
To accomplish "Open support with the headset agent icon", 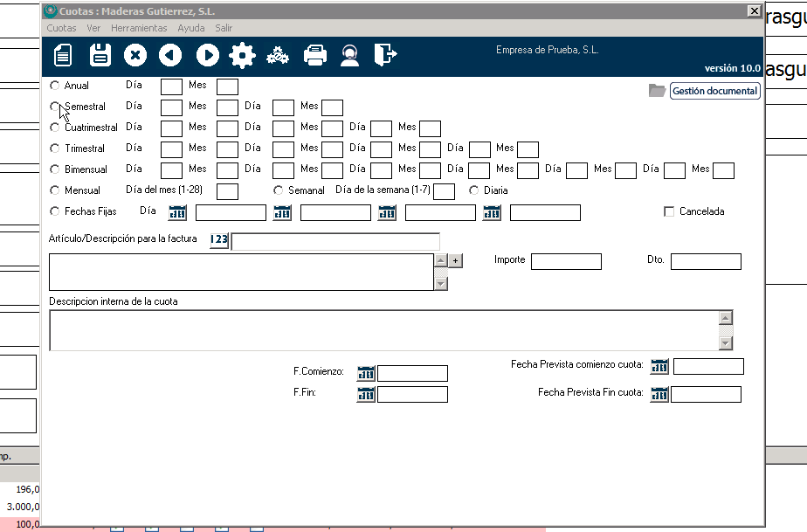I will coord(349,56).
